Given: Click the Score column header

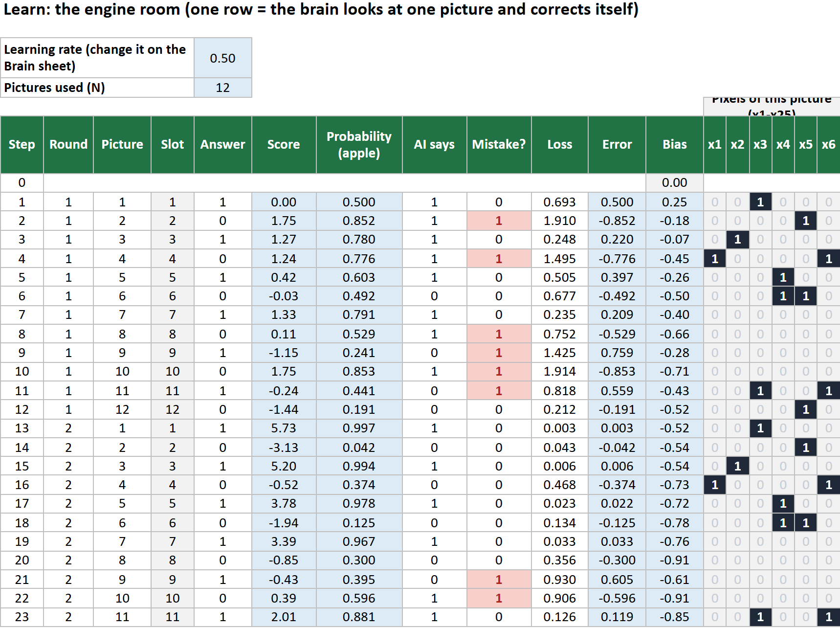Looking at the screenshot, I should pyautogui.click(x=284, y=145).
